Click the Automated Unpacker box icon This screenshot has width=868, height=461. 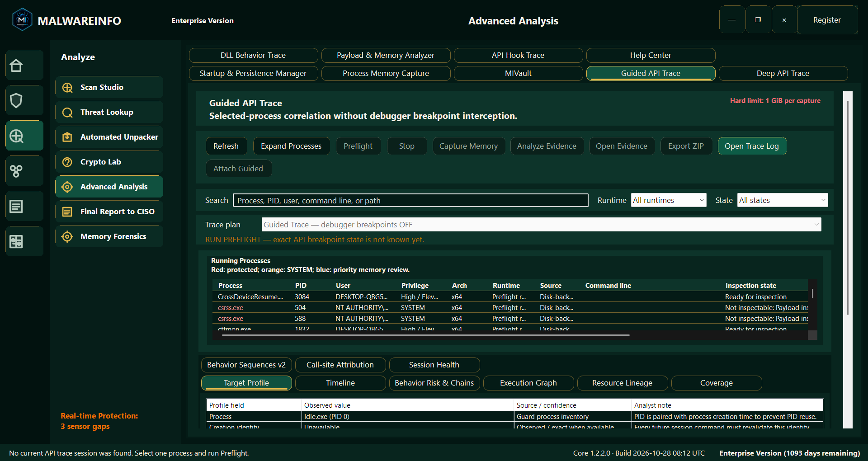pyautogui.click(x=67, y=137)
